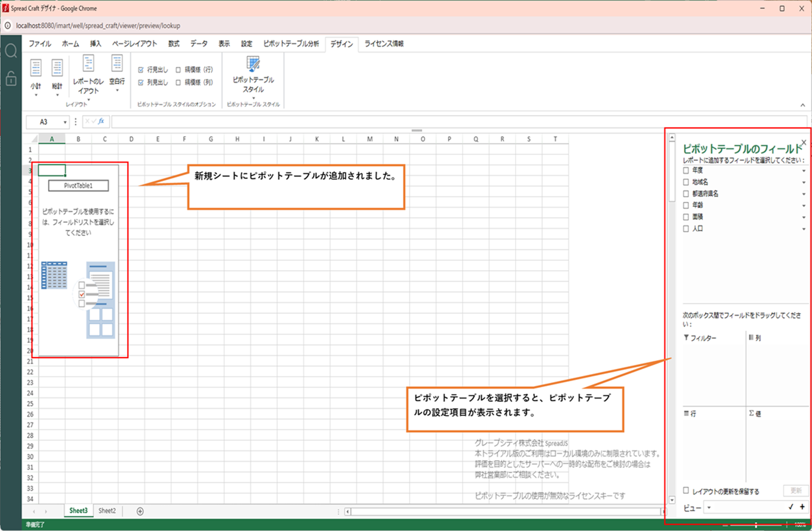The width and height of the screenshot is (812, 531).
Task: Open the ビュー dropdown arrow
Action: tap(709, 508)
